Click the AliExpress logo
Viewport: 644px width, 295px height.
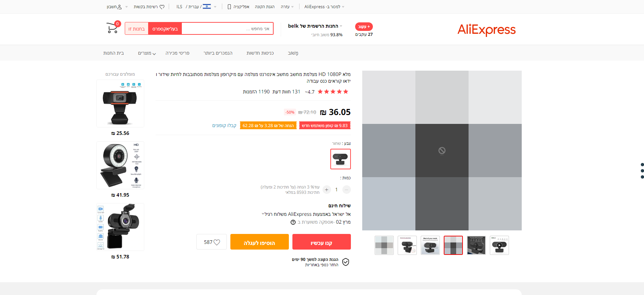coord(486,30)
